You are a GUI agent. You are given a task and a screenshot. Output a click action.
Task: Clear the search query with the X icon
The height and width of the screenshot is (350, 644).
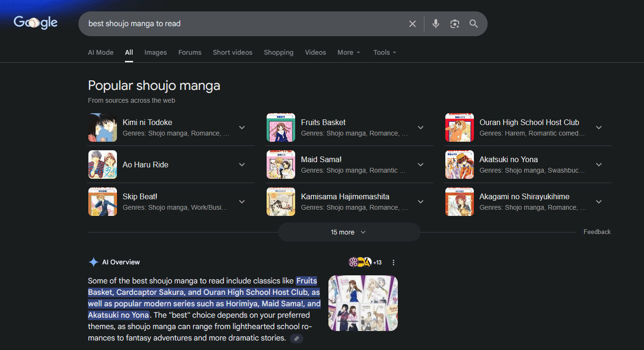412,23
